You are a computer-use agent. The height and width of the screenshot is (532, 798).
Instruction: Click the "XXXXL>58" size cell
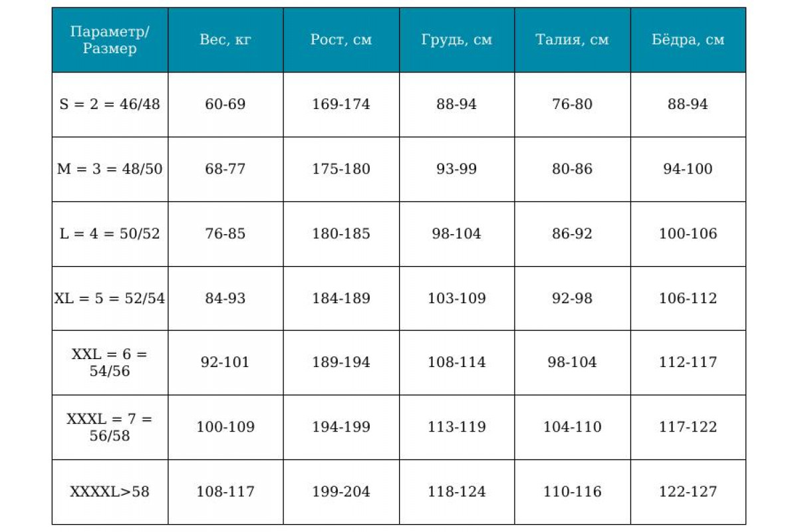click(110, 492)
